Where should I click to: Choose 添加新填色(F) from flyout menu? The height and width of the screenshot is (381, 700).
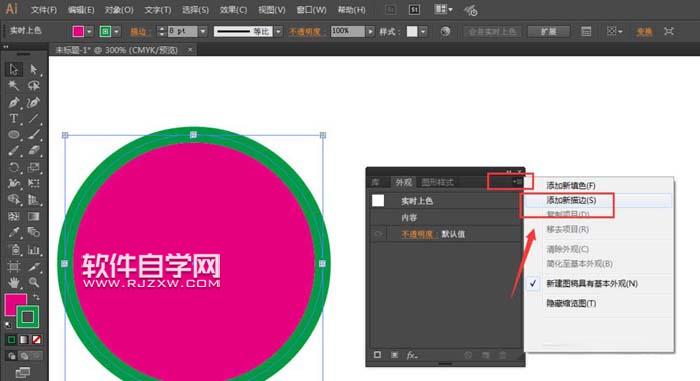571,185
